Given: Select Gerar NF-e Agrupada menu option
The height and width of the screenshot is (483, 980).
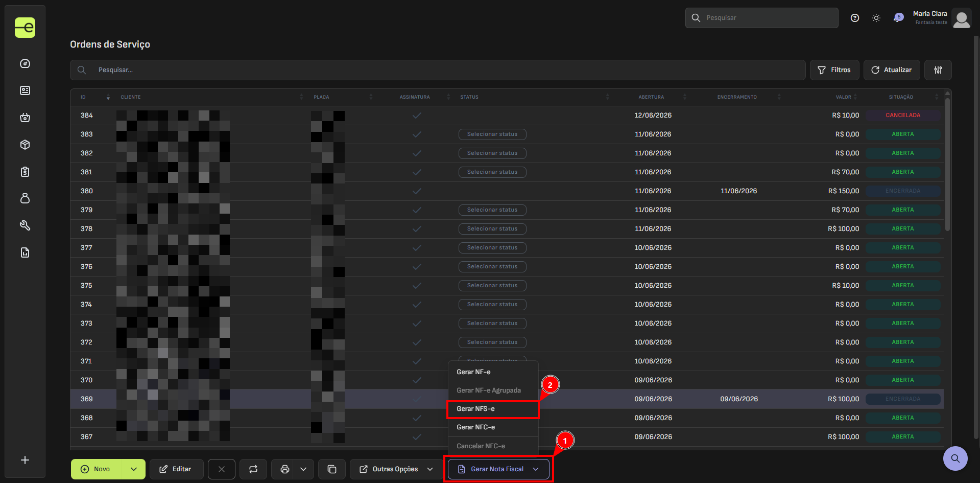Looking at the screenshot, I should [x=493, y=390].
